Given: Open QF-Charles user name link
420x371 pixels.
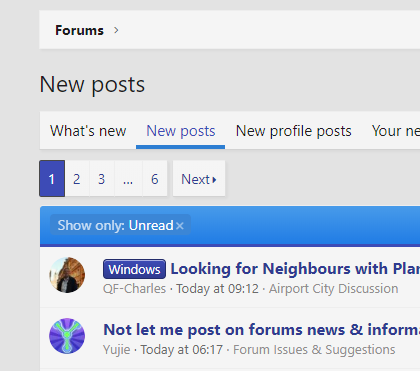Looking at the screenshot, I should pyautogui.click(x=134, y=289).
